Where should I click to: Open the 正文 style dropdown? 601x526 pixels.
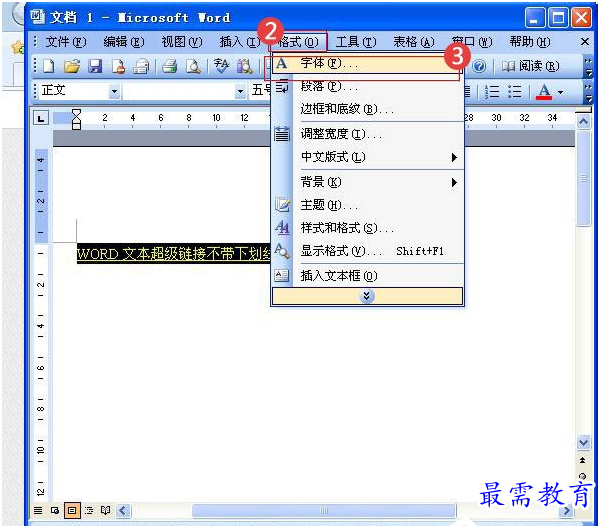[x=114, y=92]
